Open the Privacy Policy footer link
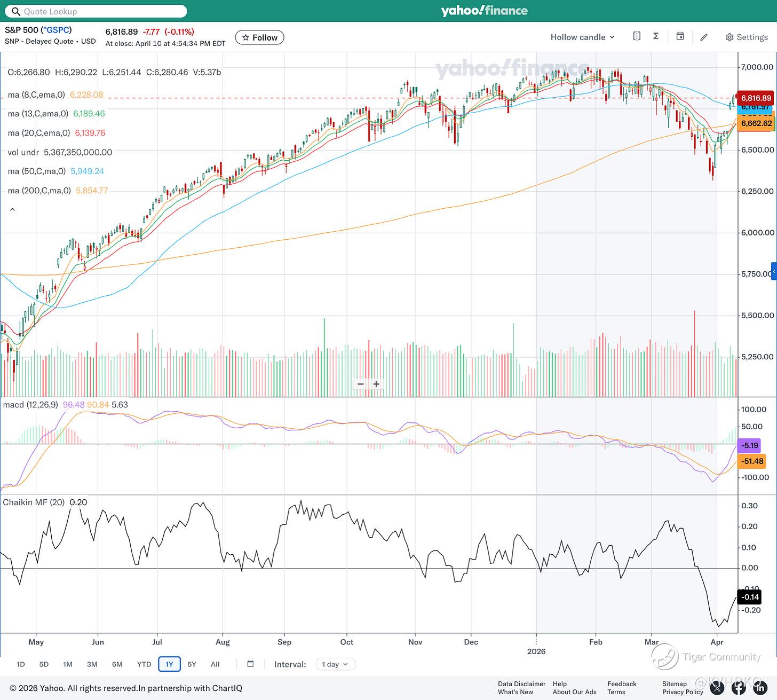This screenshot has height=700, width=777. coord(683,692)
